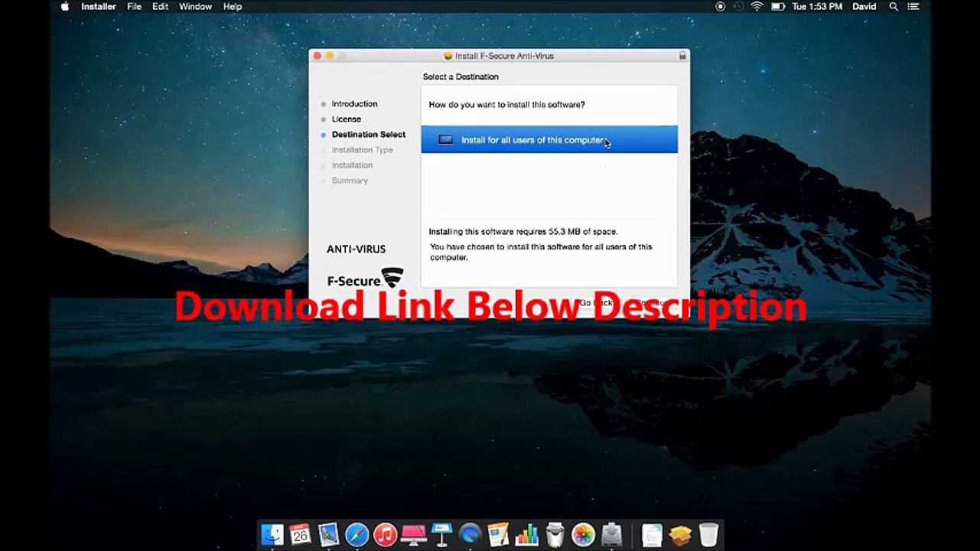Close the F-Secure installer window
Viewport: 980px width, 551px height.
(318, 56)
